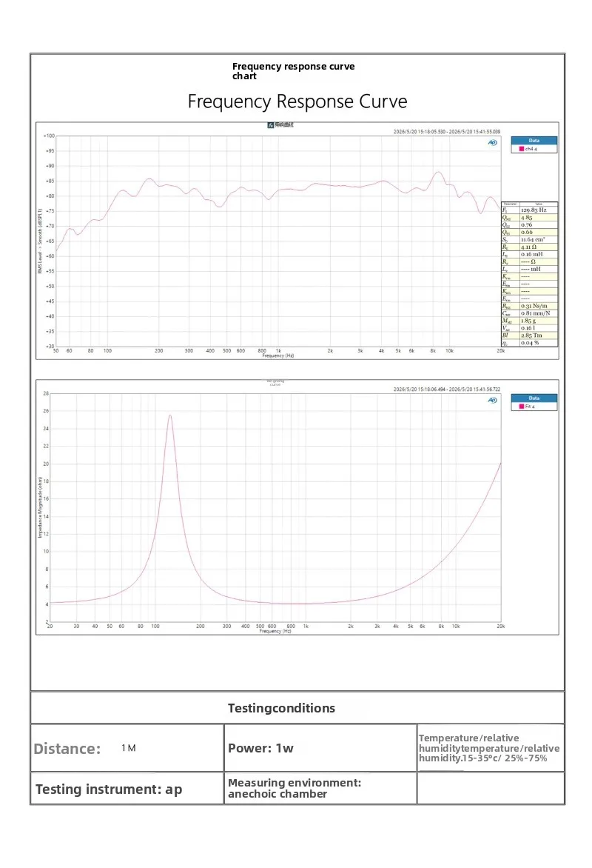Click the 0.04 % efficiency value
592x868 pixels.
coord(530,343)
